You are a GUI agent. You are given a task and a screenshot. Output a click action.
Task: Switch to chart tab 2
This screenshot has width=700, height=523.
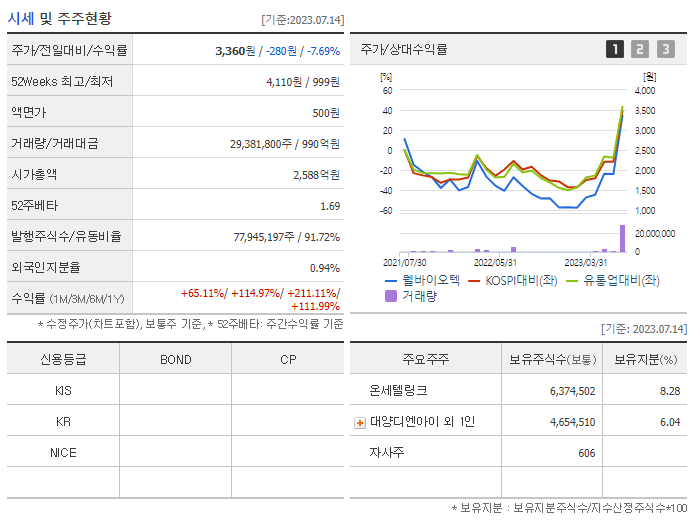coord(640,49)
